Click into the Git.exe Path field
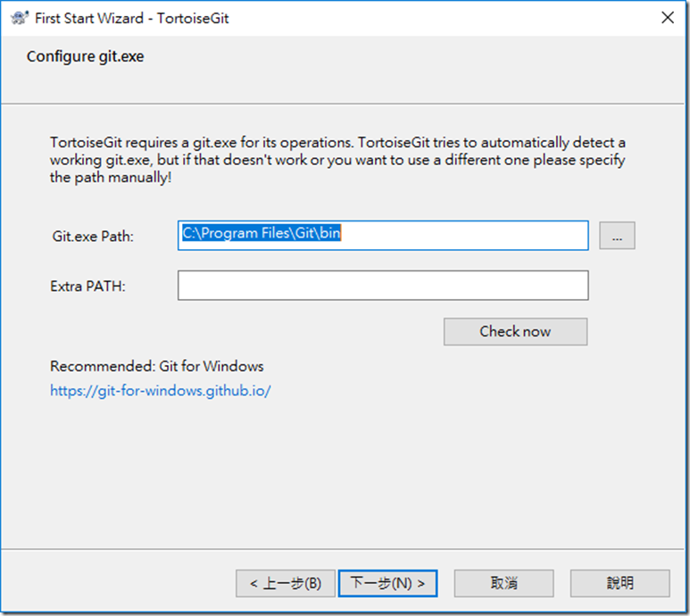This screenshot has height=616, width=690. click(x=383, y=236)
